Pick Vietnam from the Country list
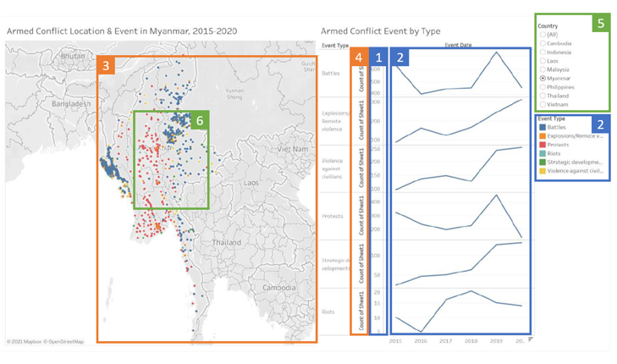The image size is (617, 364). pyautogui.click(x=543, y=105)
